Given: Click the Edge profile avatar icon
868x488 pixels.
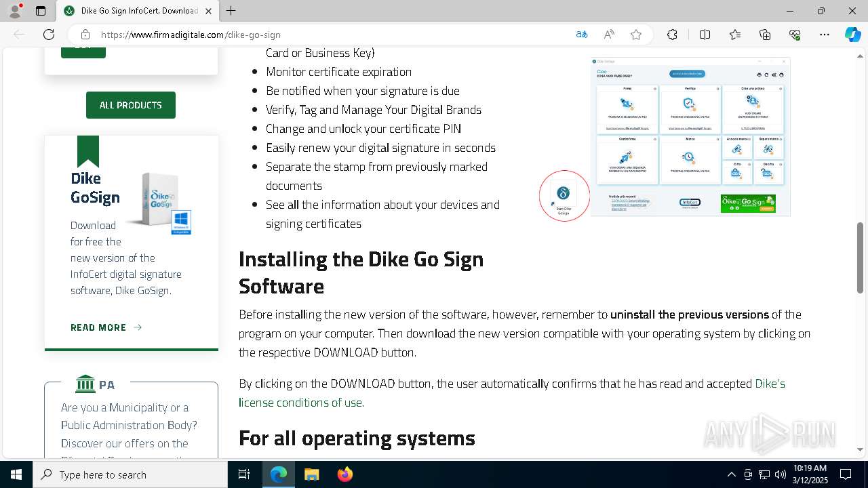Looking at the screenshot, I should [15, 11].
